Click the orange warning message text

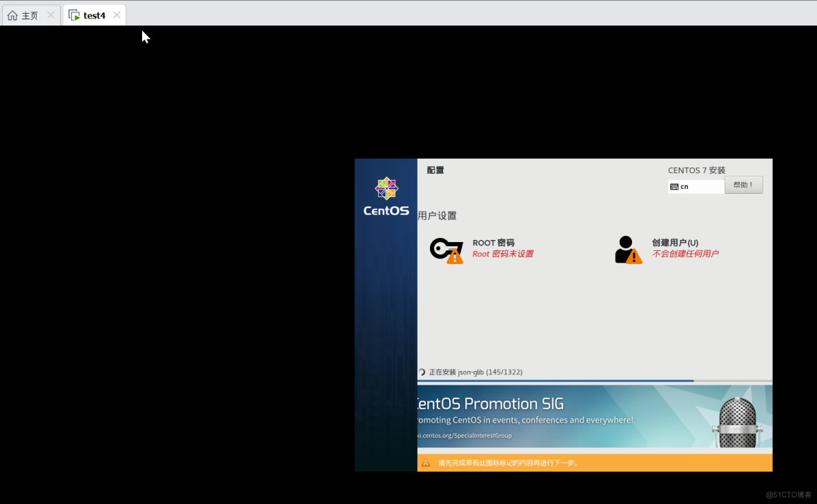point(509,463)
